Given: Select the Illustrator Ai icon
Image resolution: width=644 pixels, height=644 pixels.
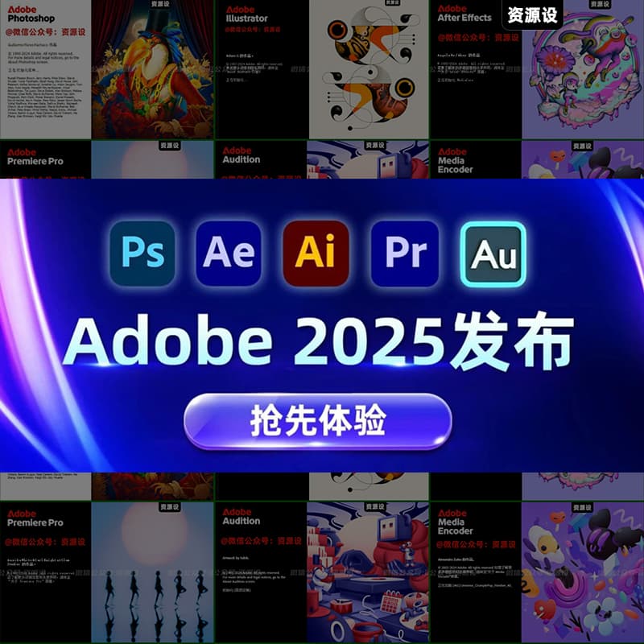Looking at the screenshot, I should (x=316, y=253).
